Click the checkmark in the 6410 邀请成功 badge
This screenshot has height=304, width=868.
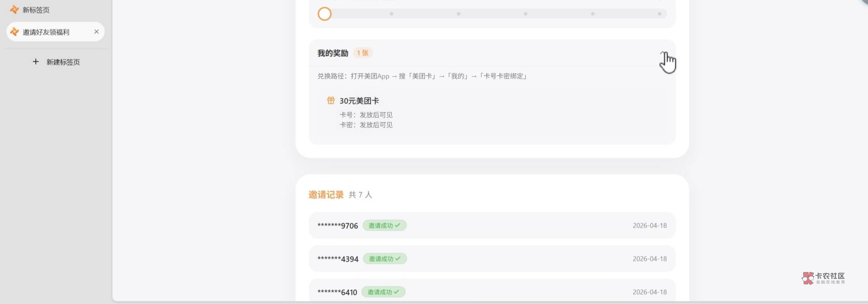pyautogui.click(x=396, y=292)
